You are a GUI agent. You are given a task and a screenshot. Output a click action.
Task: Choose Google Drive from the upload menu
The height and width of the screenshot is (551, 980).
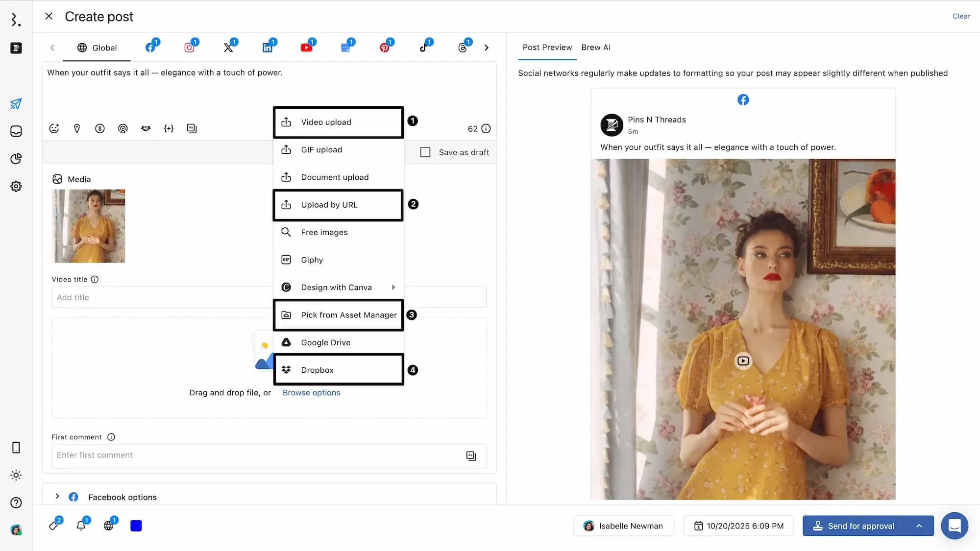[x=326, y=342]
